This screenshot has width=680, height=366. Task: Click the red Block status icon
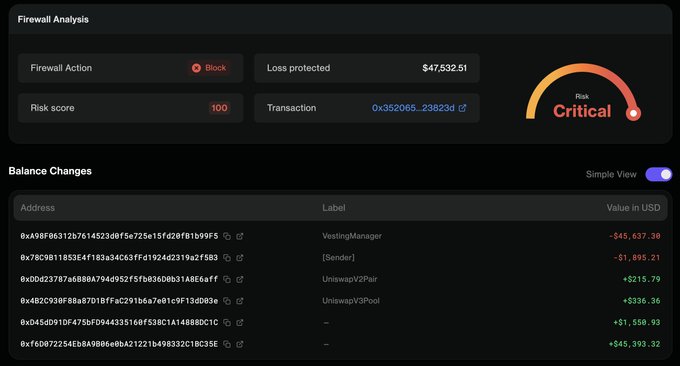click(196, 68)
